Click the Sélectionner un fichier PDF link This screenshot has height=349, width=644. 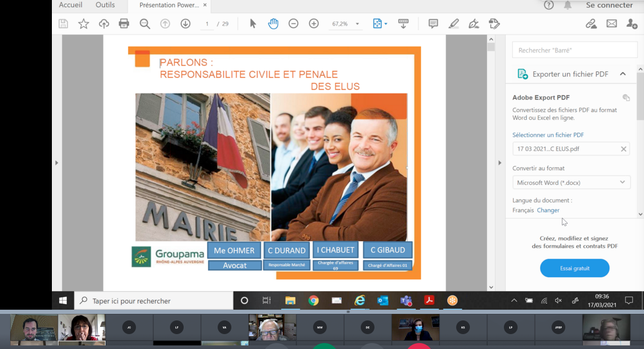(x=548, y=135)
